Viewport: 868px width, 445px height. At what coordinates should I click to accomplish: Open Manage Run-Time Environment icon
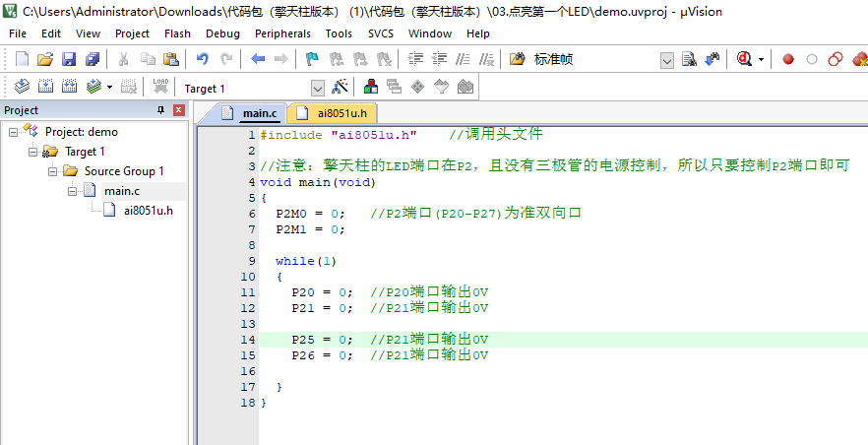418,87
